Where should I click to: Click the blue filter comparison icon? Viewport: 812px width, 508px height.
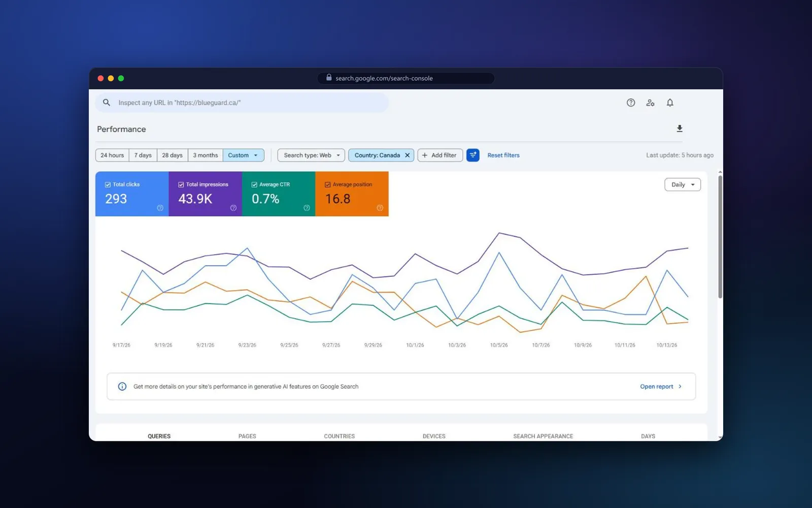473,155
